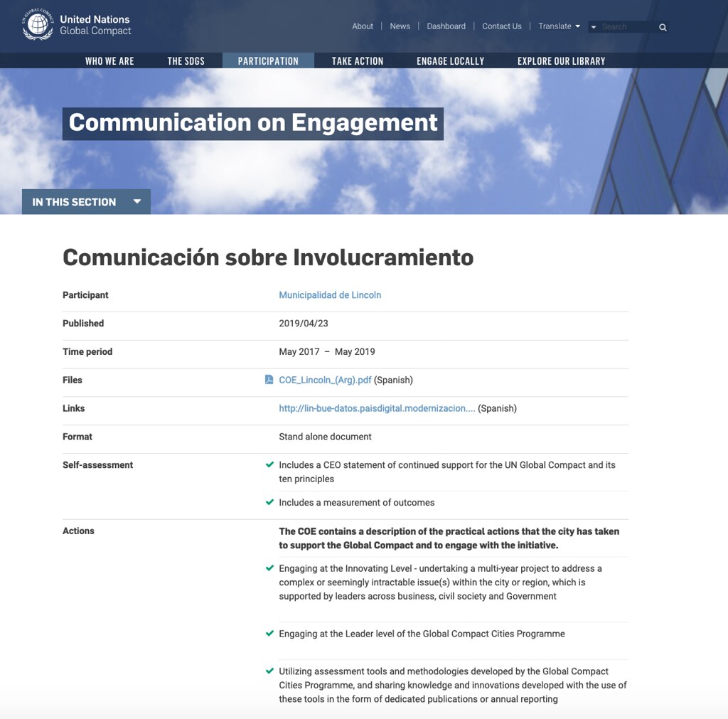
Task: Open the Explore Our Library menu
Action: pos(562,61)
